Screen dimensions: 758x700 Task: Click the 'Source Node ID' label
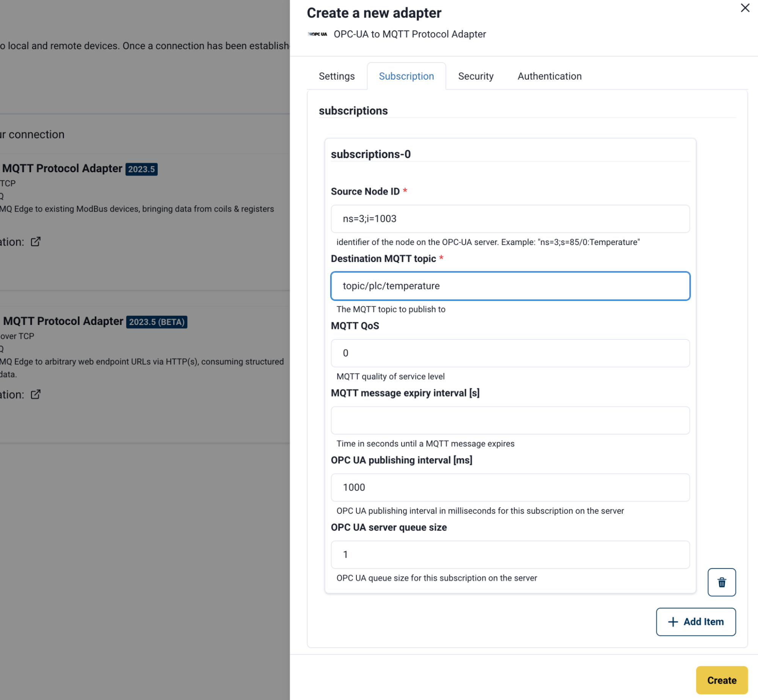(x=365, y=191)
